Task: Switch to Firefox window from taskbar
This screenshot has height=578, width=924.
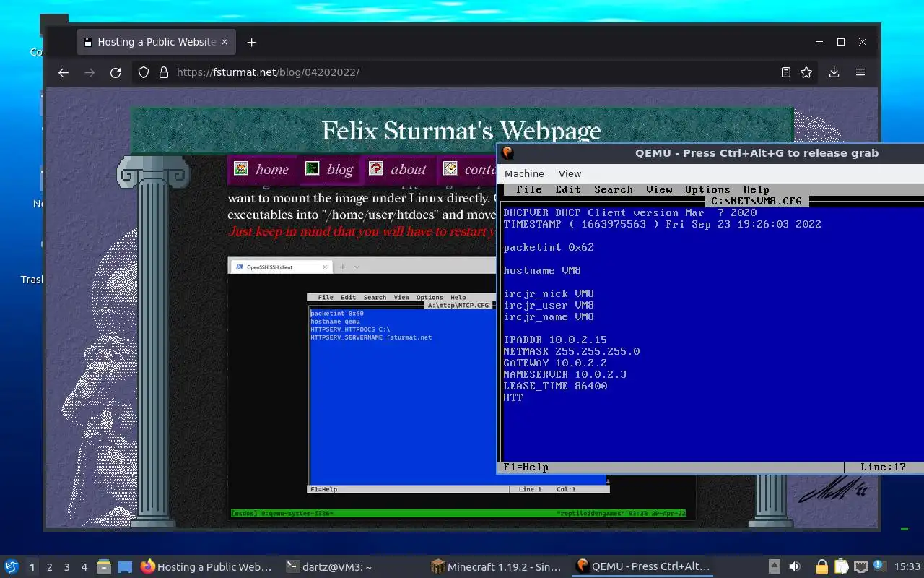Action: click(x=206, y=567)
